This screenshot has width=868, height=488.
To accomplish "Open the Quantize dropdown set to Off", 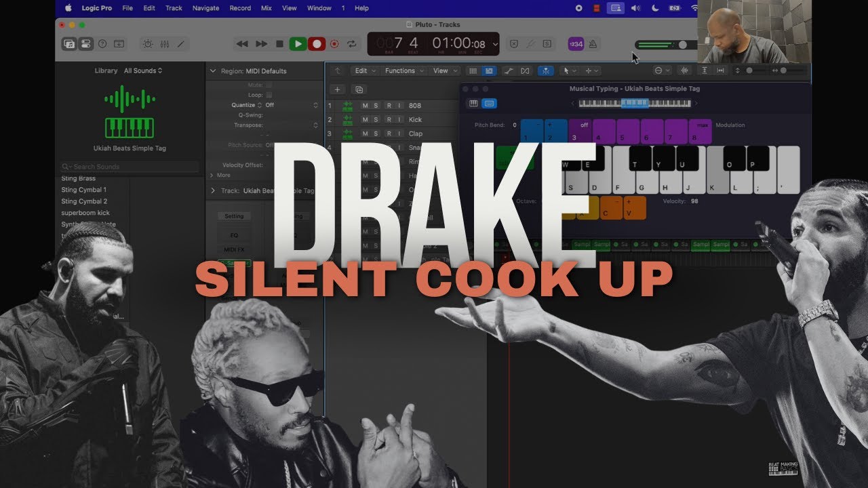I will coord(292,105).
